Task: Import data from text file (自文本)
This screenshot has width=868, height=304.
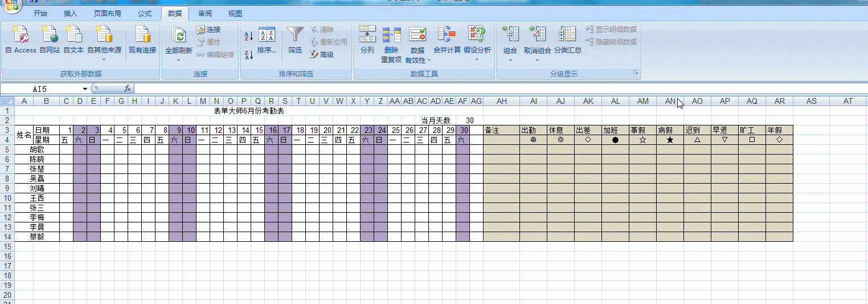Action: pyautogui.click(x=73, y=39)
